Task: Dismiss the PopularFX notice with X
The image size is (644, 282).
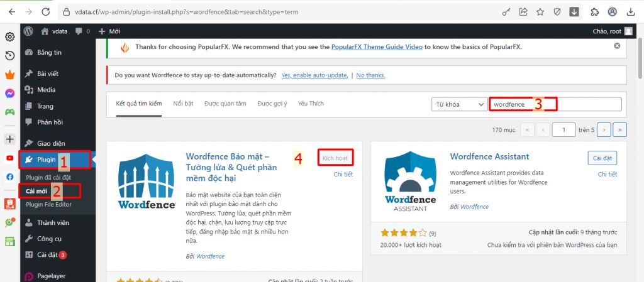Action: coord(617,46)
